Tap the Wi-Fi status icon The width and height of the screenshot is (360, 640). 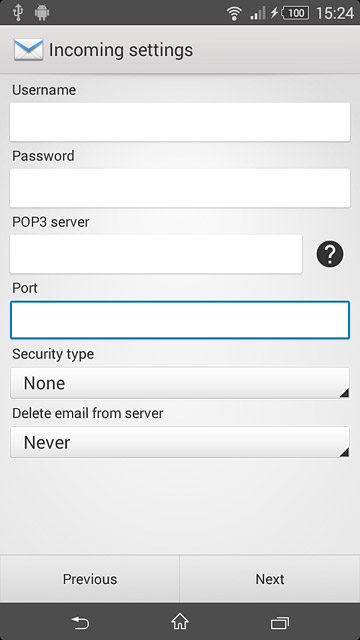(x=234, y=13)
